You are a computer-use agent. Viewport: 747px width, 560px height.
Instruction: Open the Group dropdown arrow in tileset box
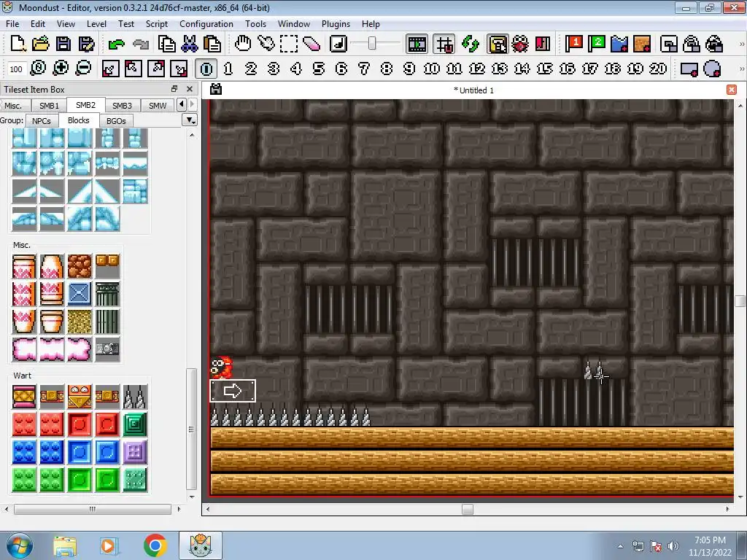190,120
